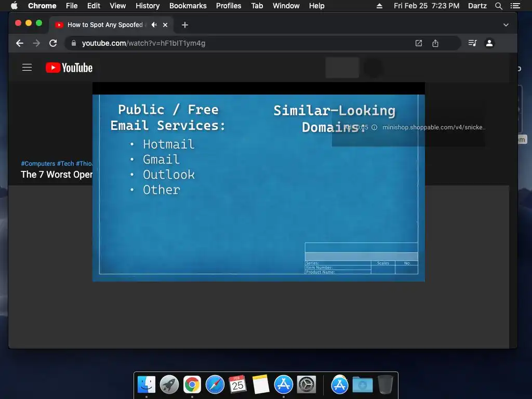Open the first App Store Dock icon
The width and height of the screenshot is (532, 399).
coord(283,385)
